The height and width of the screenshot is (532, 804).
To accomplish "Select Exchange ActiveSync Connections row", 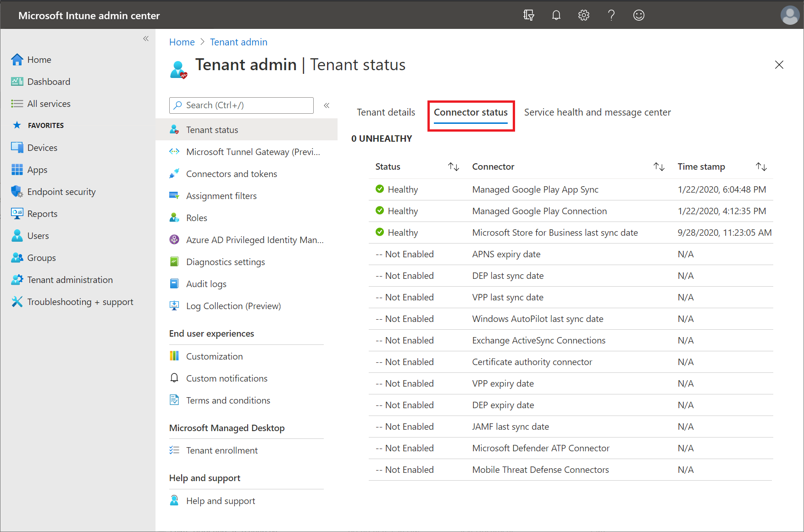I will pos(571,340).
